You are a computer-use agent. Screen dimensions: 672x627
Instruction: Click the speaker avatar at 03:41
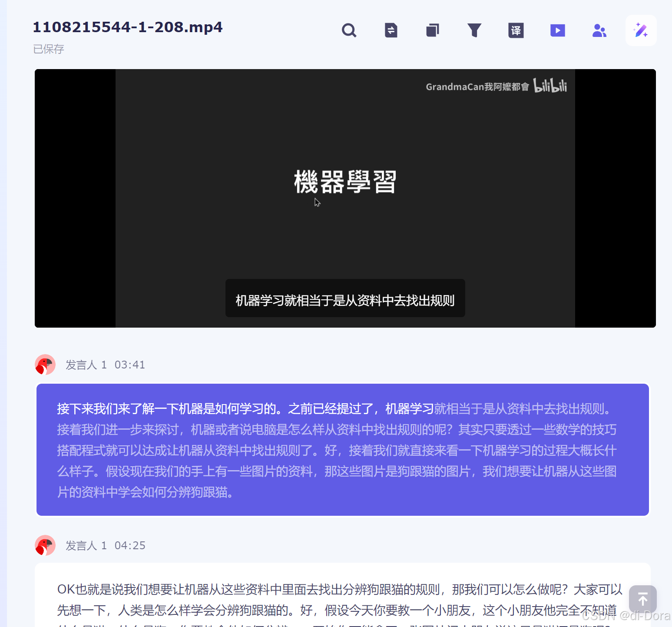(x=45, y=365)
